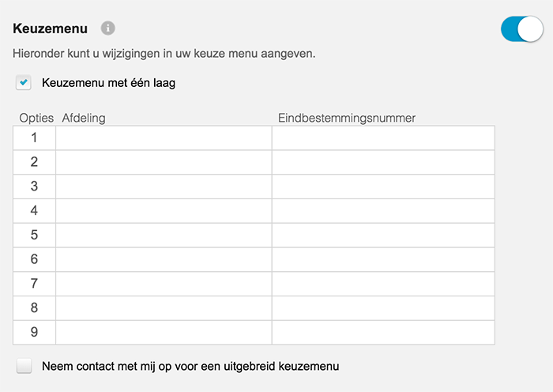Viewport: 553px width, 392px height.
Task: Select Afdeling field in row 6
Action: click(164, 259)
